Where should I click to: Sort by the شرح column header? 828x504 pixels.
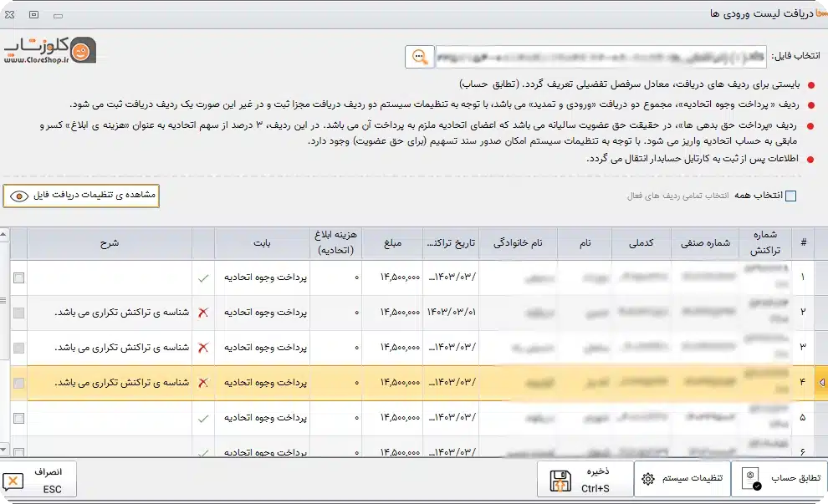coord(110,242)
